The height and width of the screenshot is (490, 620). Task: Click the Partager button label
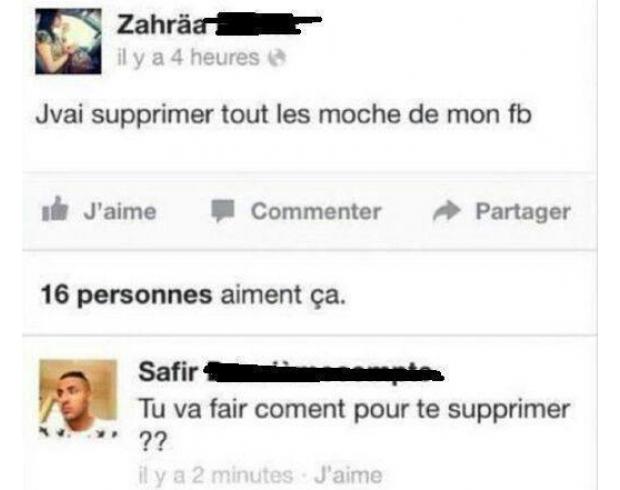[x=523, y=212]
